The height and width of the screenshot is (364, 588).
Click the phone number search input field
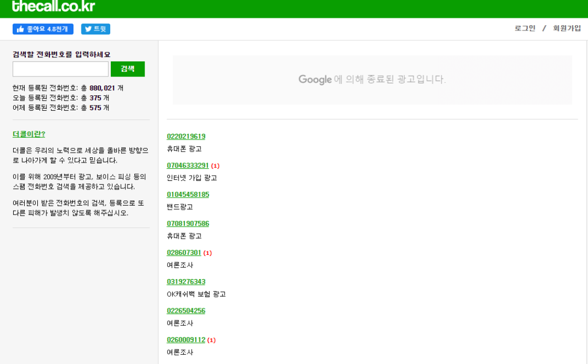(60, 68)
